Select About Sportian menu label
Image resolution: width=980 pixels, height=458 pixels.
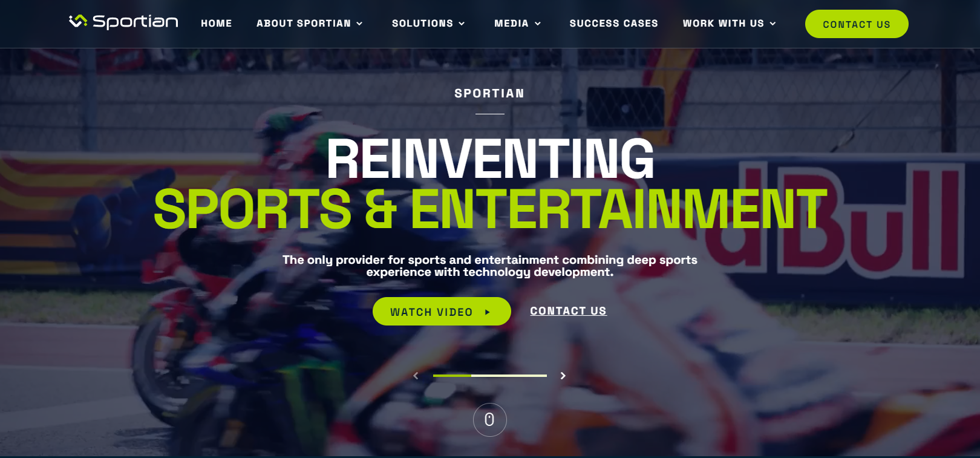[x=304, y=24]
